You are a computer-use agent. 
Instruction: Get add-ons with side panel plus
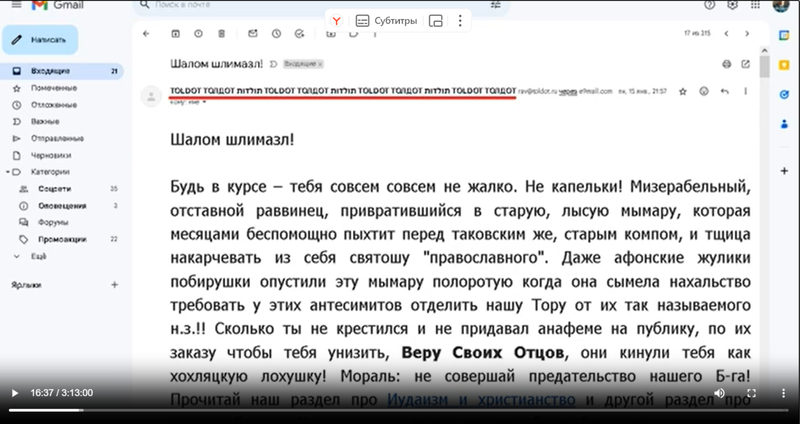coord(784,171)
